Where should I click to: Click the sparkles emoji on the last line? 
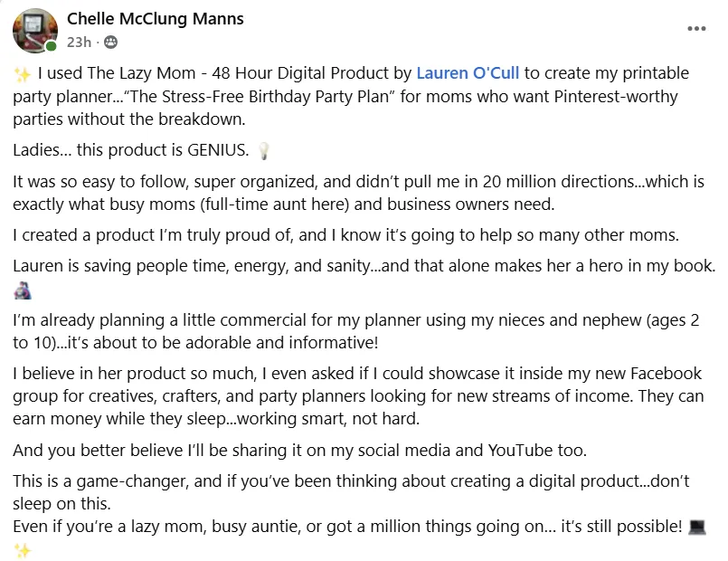22,551
